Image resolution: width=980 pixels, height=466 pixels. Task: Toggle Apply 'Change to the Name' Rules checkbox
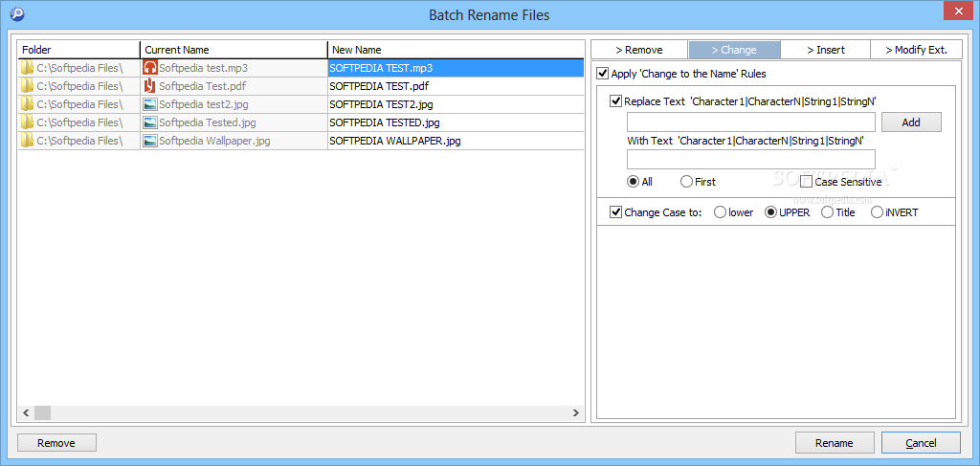click(603, 74)
